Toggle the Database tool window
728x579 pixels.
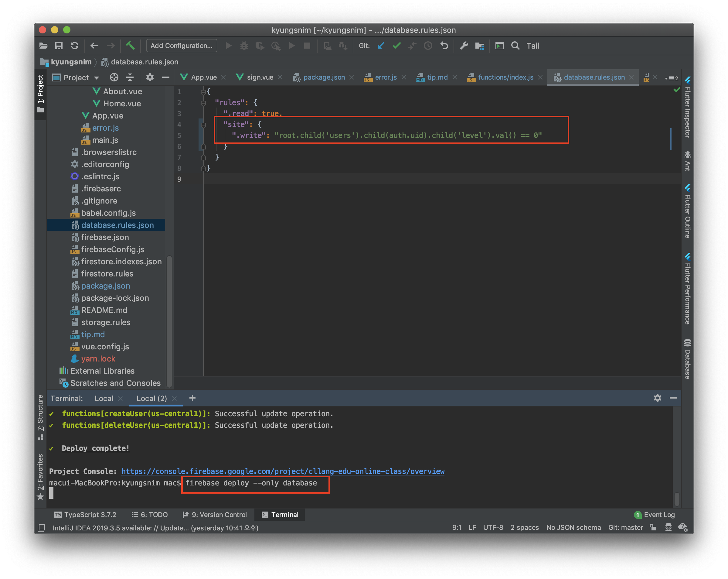(x=688, y=359)
